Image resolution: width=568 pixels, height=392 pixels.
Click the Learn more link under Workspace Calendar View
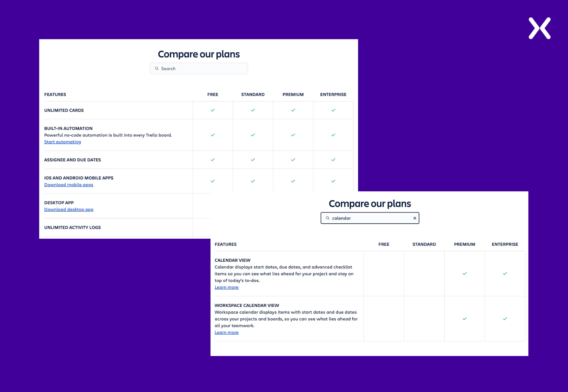tap(226, 332)
